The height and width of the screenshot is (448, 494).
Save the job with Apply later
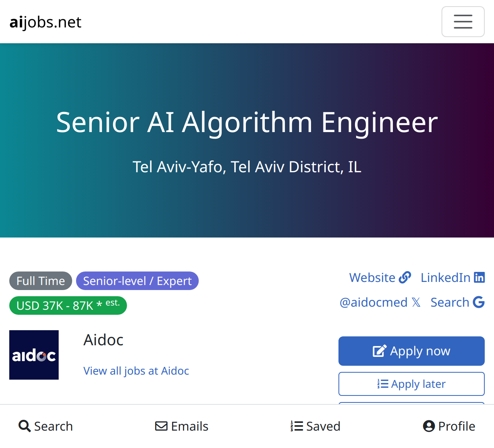point(411,384)
